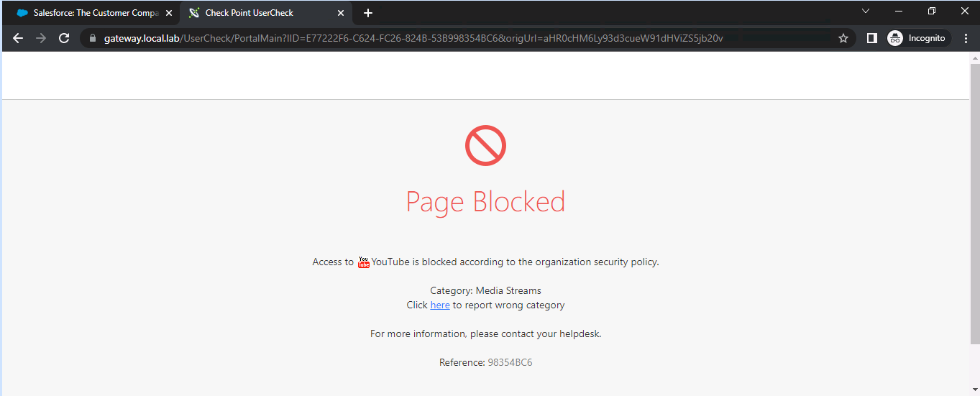The height and width of the screenshot is (396, 980).
Task: Click the reference number 98354BC6
Action: (510, 362)
